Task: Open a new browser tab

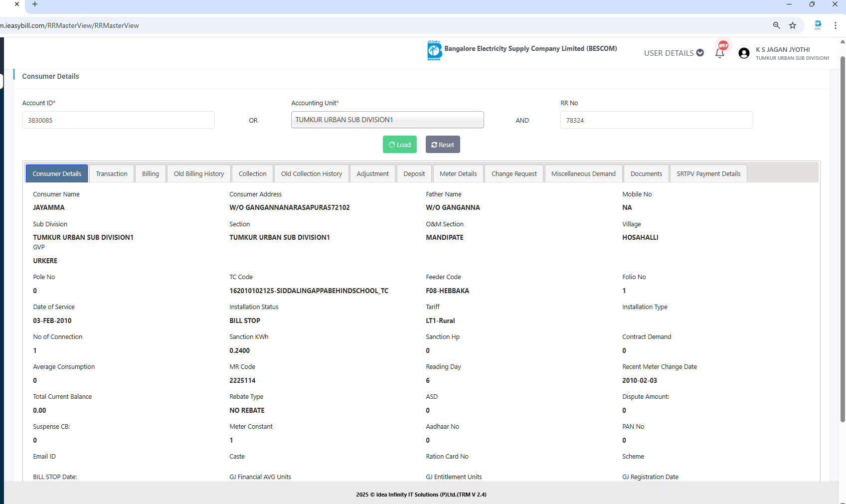Action: [35, 4]
